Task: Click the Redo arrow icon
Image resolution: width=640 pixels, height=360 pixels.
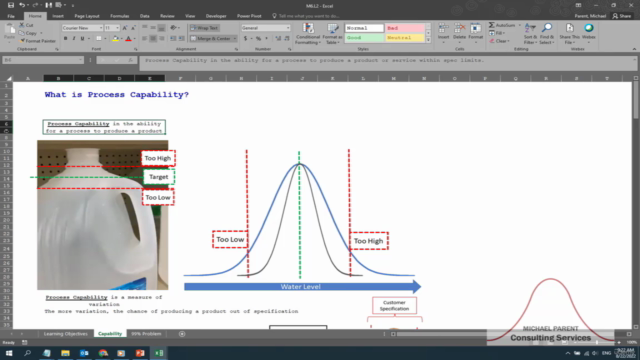Action: click(x=35, y=5)
